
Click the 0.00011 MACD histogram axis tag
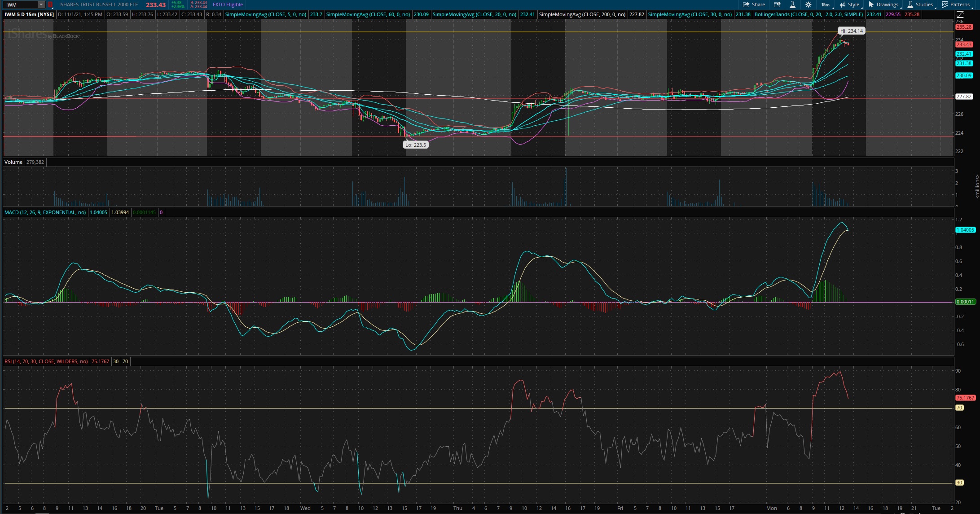(966, 302)
